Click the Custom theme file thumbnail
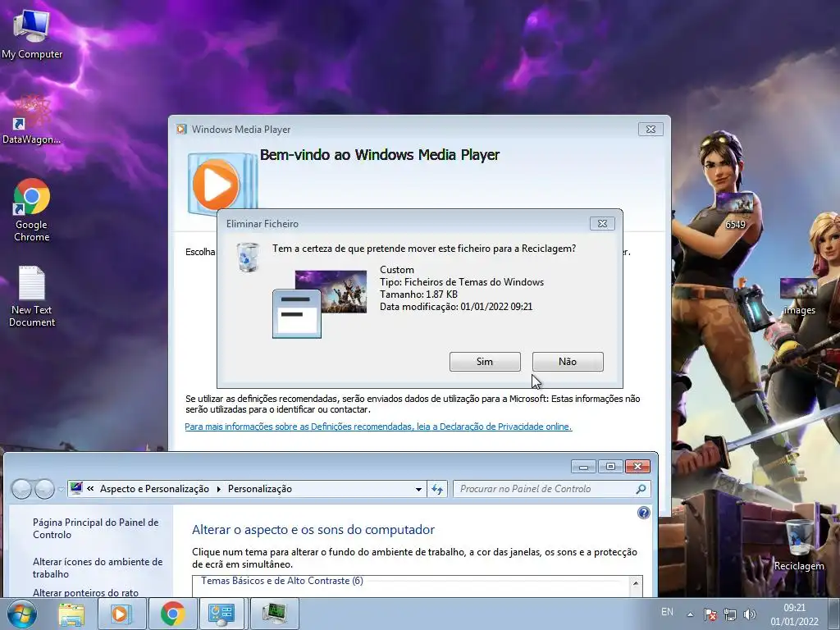 pyautogui.click(x=320, y=304)
